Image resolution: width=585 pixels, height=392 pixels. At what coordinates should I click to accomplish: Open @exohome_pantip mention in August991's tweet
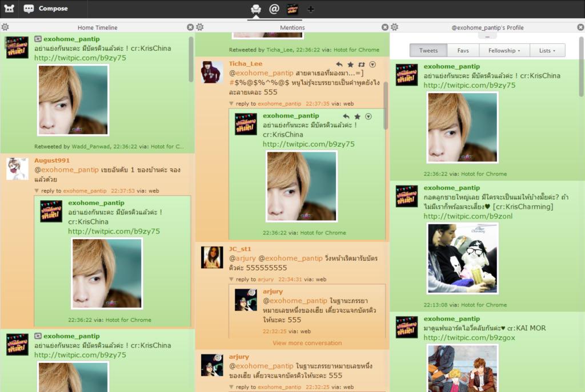click(66, 170)
